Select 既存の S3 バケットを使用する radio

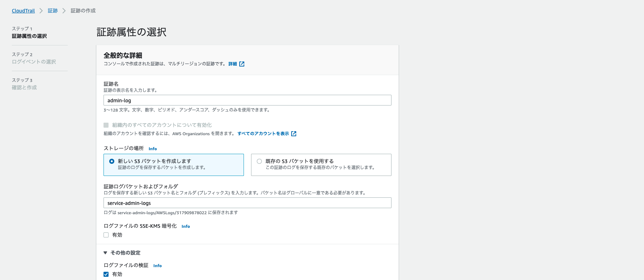coord(259,161)
